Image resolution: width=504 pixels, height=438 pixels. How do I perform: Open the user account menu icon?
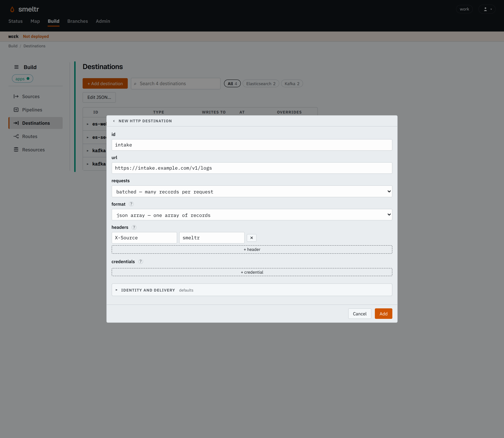tap(487, 9)
